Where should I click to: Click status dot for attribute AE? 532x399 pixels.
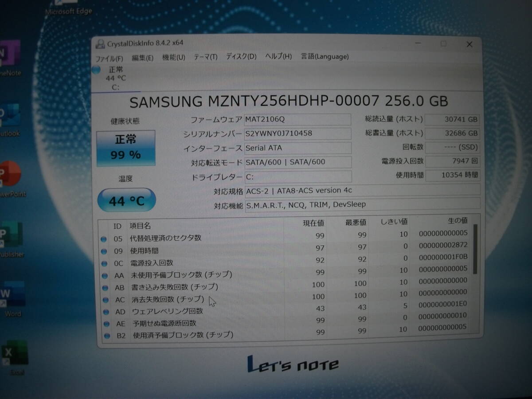point(107,324)
